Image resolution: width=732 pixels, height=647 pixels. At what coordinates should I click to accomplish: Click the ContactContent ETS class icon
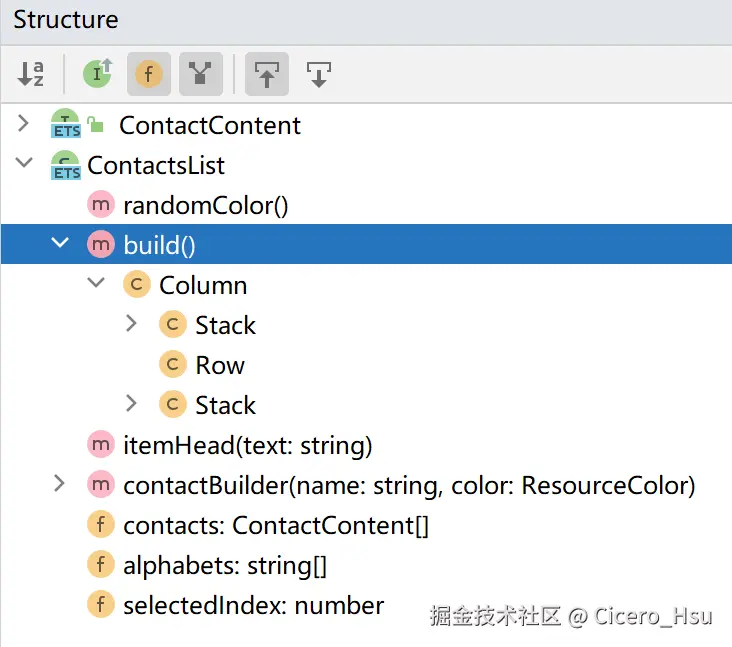tap(66, 125)
